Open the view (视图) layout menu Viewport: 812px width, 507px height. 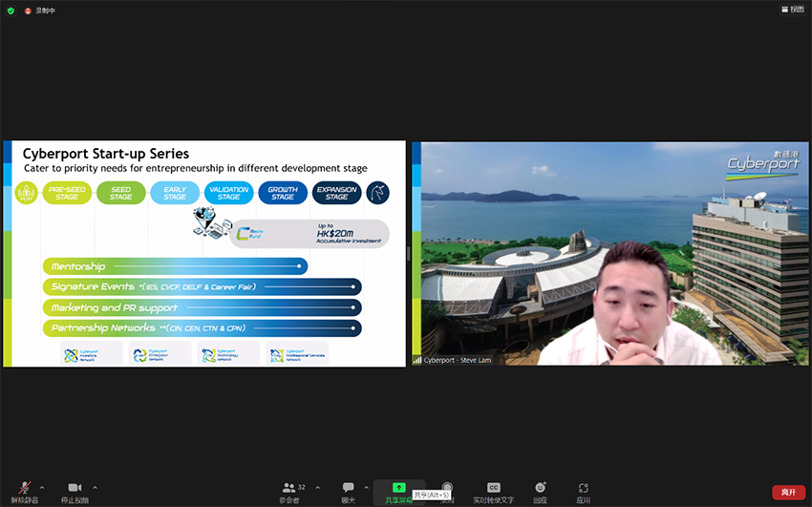792,10
